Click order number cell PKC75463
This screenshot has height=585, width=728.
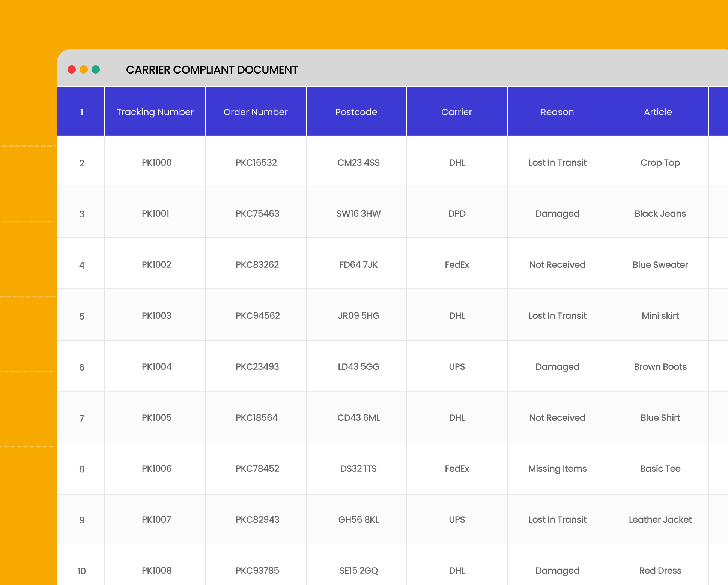click(257, 214)
